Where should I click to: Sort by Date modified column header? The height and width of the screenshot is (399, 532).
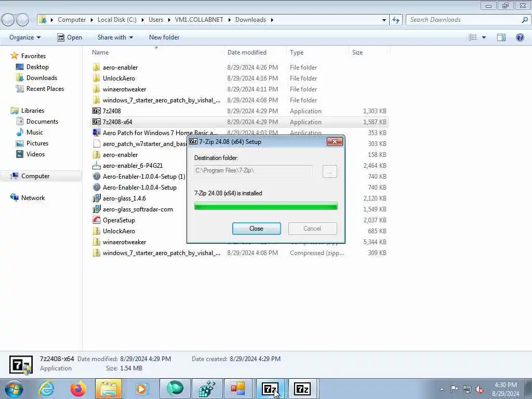click(247, 52)
